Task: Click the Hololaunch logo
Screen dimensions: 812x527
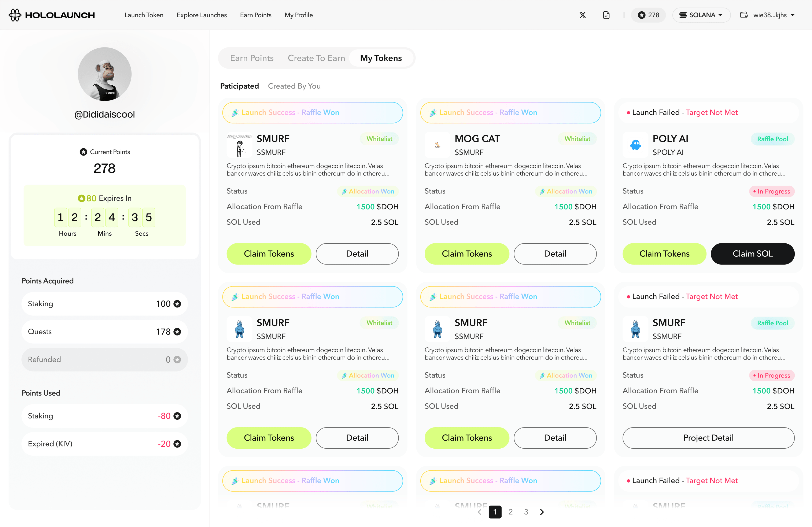Action: [52, 15]
